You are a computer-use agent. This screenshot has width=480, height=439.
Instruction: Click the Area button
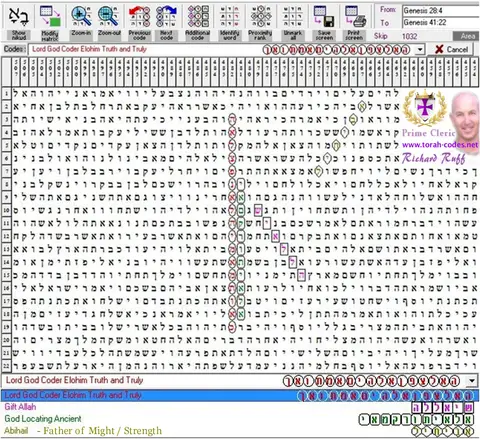(466, 36)
